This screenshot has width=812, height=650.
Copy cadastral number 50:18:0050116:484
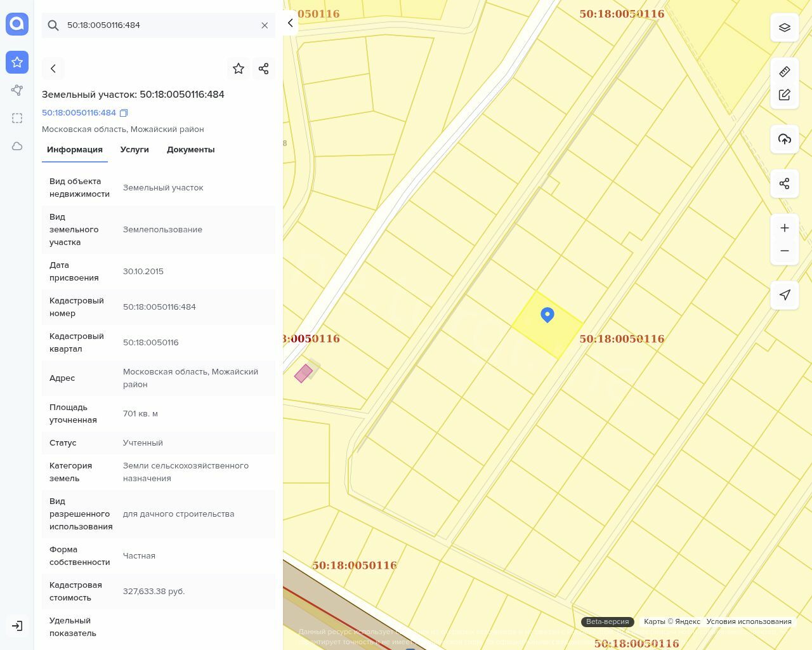(124, 113)
